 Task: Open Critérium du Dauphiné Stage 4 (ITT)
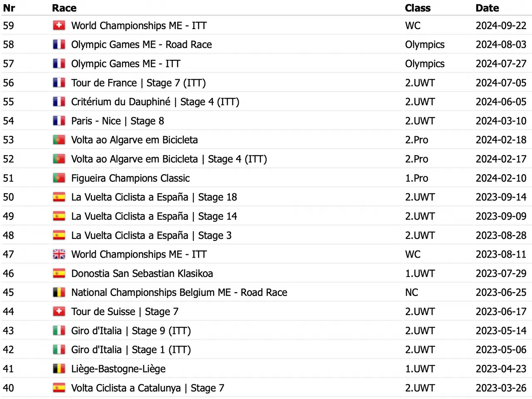tap(155, 102)
